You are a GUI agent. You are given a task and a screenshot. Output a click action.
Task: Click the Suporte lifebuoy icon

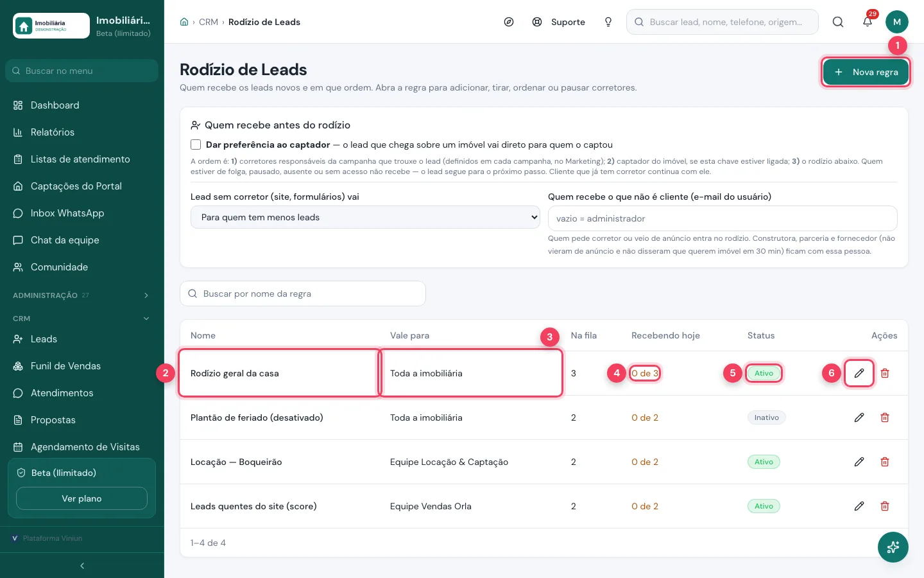[x=537, y=22]
